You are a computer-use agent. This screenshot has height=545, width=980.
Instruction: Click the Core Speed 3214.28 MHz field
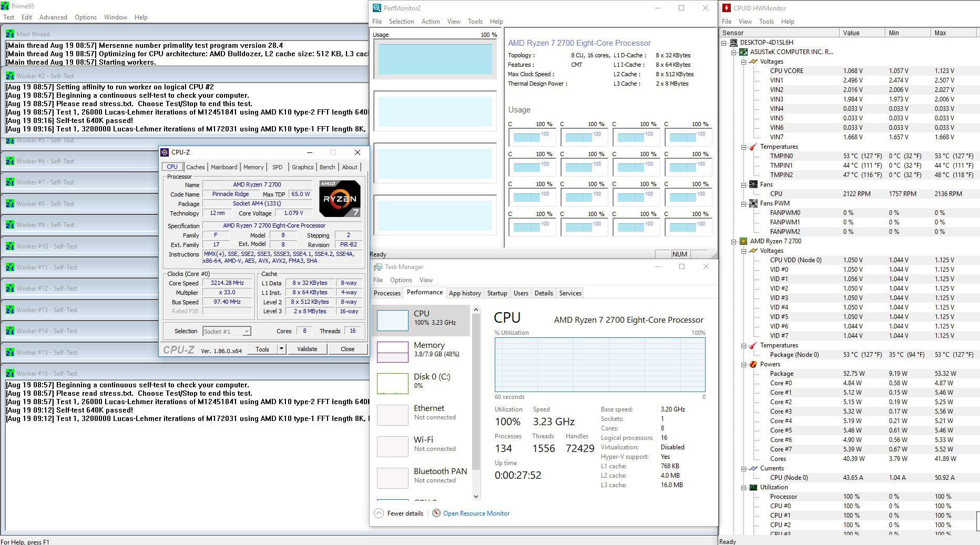227,283
